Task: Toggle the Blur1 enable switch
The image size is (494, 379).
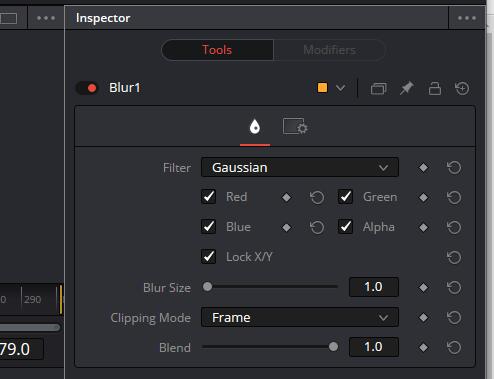Action: (87, 88)
